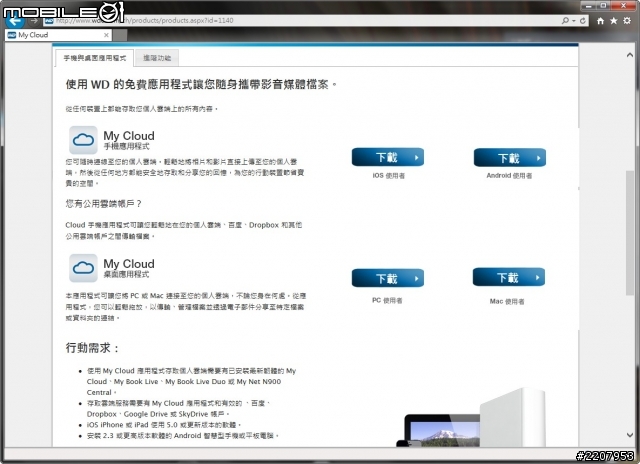Viewport: 640px width, 464px height.
Task: Select the 手機與桌面應用程式 page tab
Action: pos(95,58)
